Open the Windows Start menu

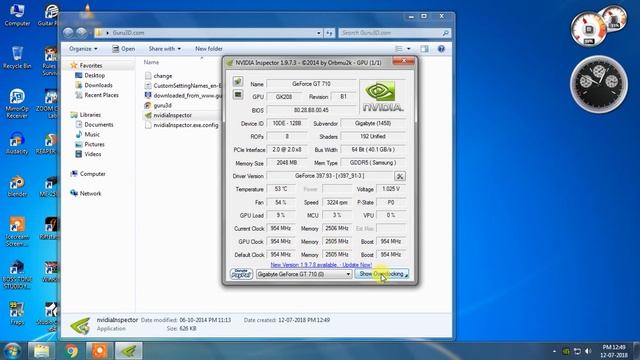click(x=12, y=351)
